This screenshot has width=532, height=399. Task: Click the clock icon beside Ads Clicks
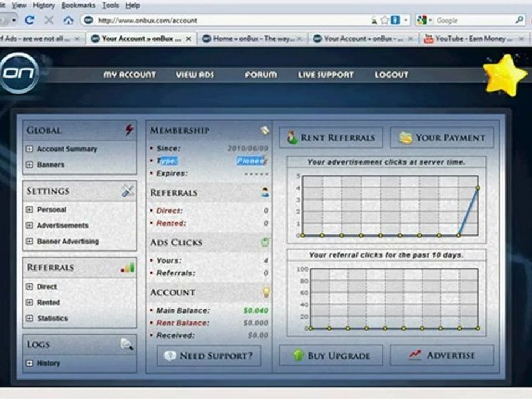(265, 242)
